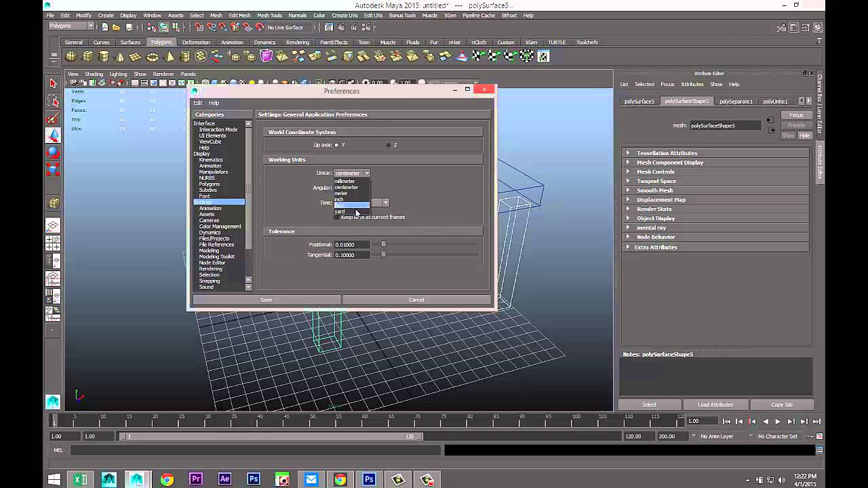Click the Open Scene folder icon
This screenshot has width=868, height=488.
coord(117,27)
